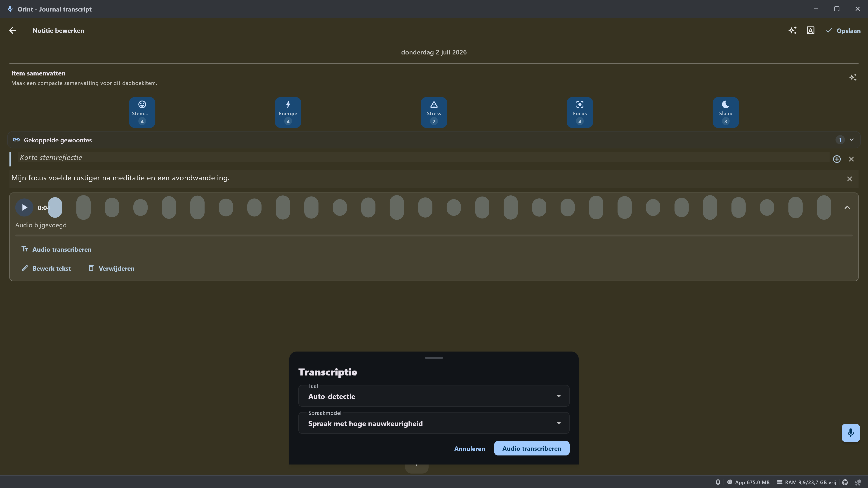Image resolution: width=868 pixels, height=488 pixels.
Task: Click the Transcriptie sheet drag handle
Action: click(434, 358)
